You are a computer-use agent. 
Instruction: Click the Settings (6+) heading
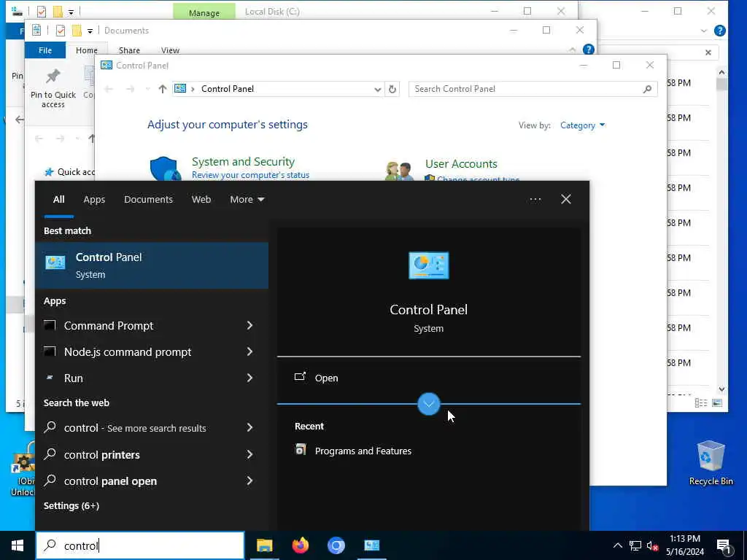(x=71, y=506)
